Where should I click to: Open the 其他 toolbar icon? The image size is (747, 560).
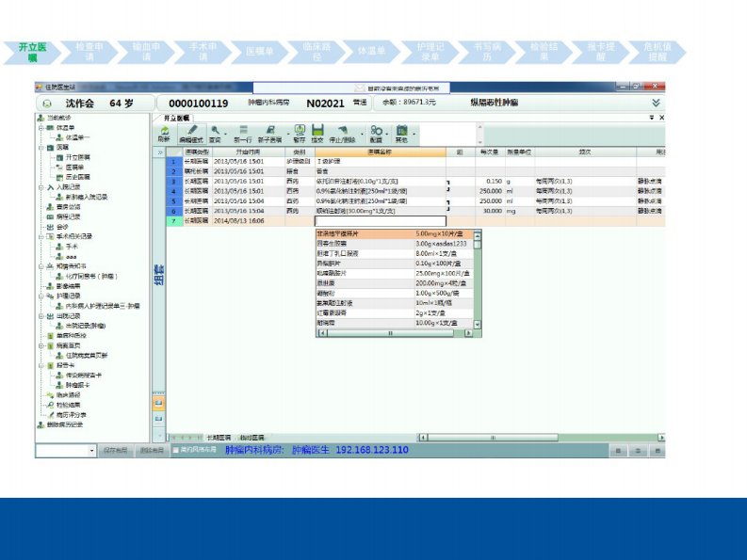401,133
